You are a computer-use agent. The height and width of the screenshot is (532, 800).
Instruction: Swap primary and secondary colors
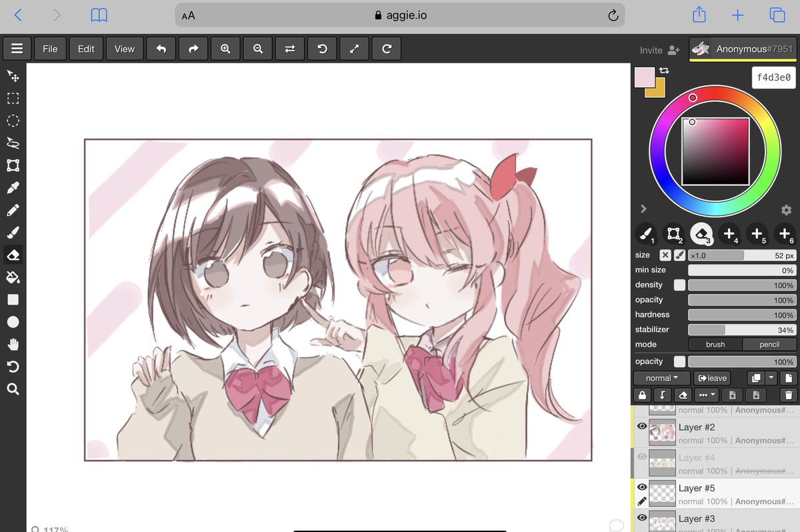point(664,71)
